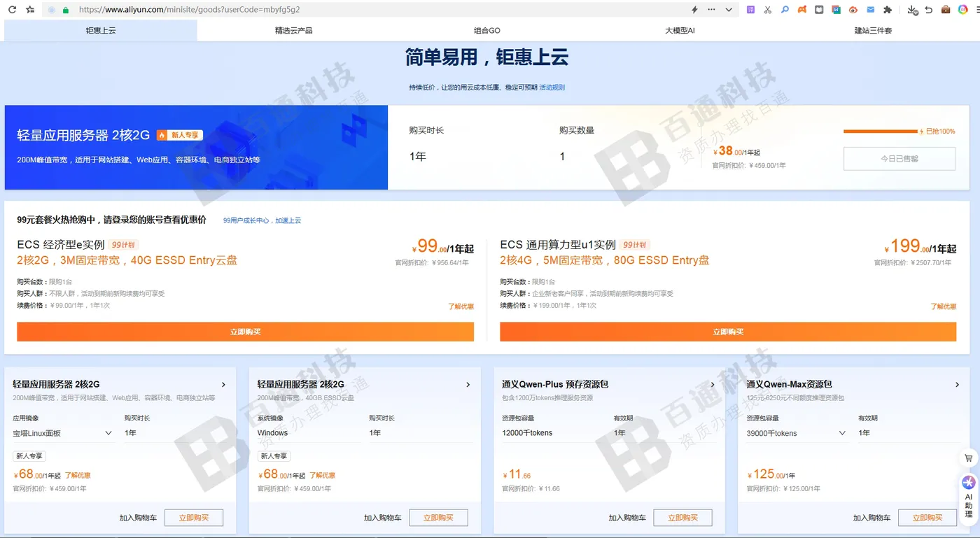Open the arrow on the Windows server card
The image size is (980, 538).
(x=468, y=384)
